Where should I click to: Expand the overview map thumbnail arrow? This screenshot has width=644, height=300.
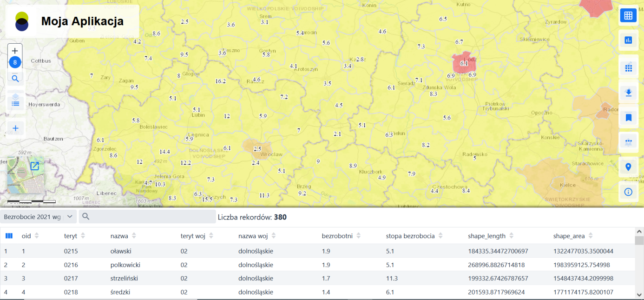(x=34, y=166)
